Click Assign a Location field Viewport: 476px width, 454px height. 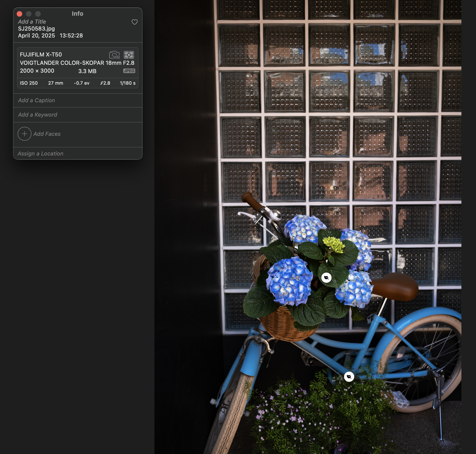tap(41, 154)
